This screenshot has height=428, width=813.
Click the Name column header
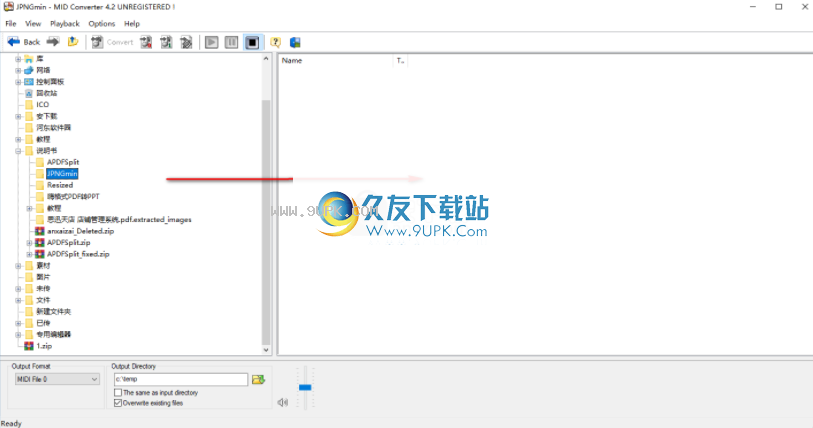(336, 61)
